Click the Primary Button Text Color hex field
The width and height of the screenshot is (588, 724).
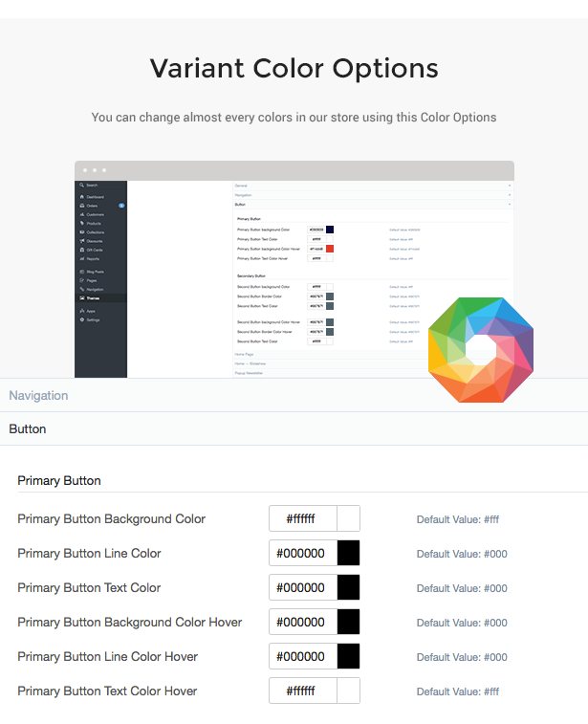point(302,588)
